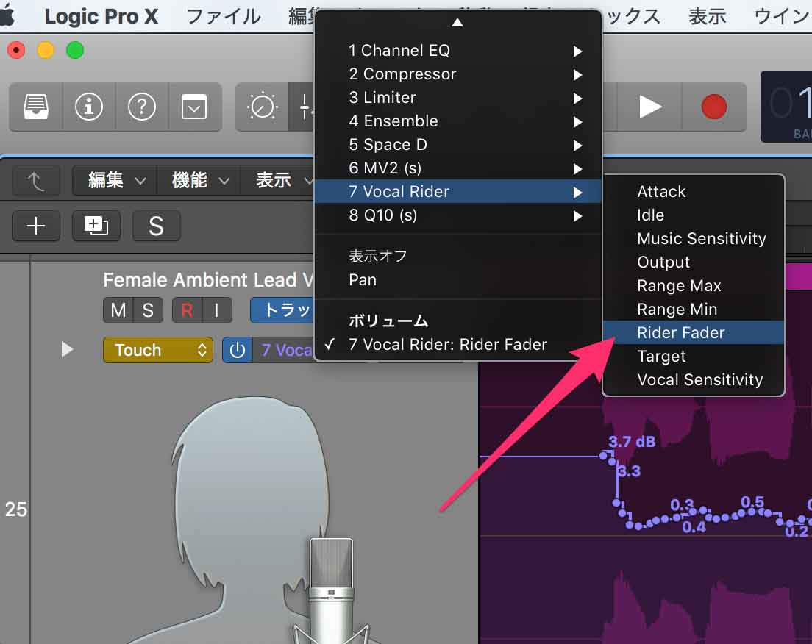Expand the 1 Channel EQ submenu
Screen dimensions: 812x644
click(457, 51)
